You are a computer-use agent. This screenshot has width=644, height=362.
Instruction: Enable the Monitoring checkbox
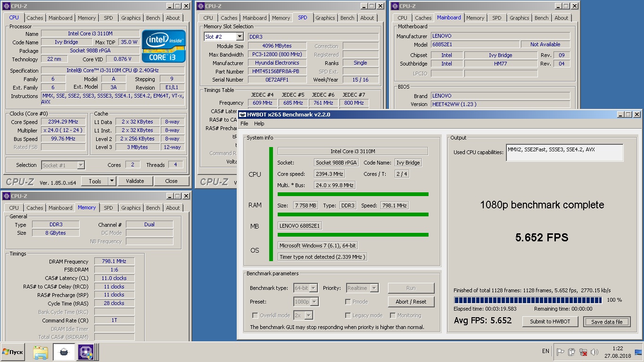coord(392,315)
